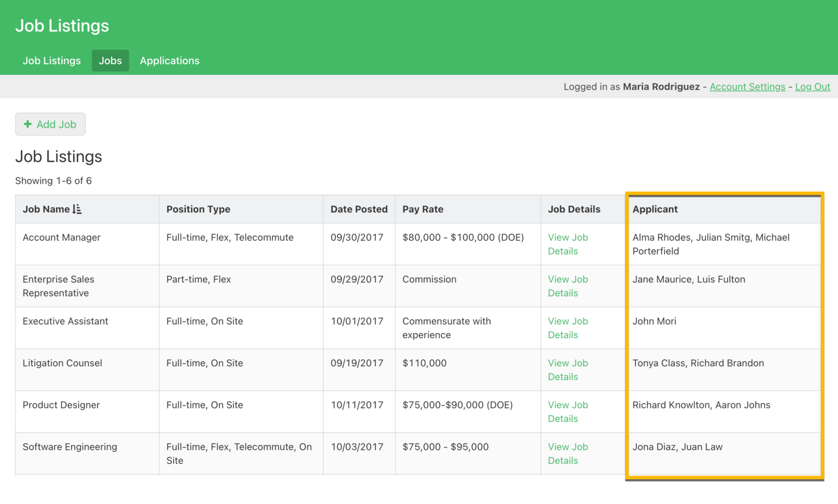Open the Job Listings navigation tab
This screenshot has height=504, width=838.
click(51, 60)
